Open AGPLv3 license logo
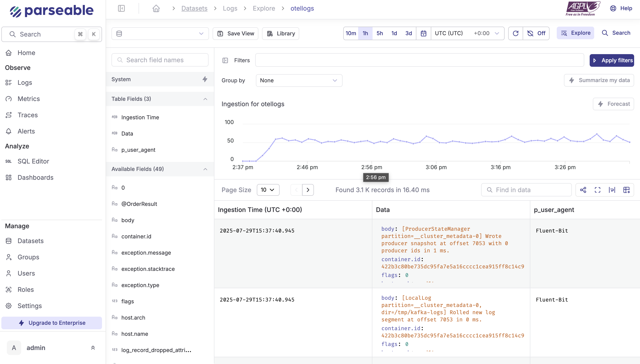The width and height of the screenshot is (640, 364). 582,9
